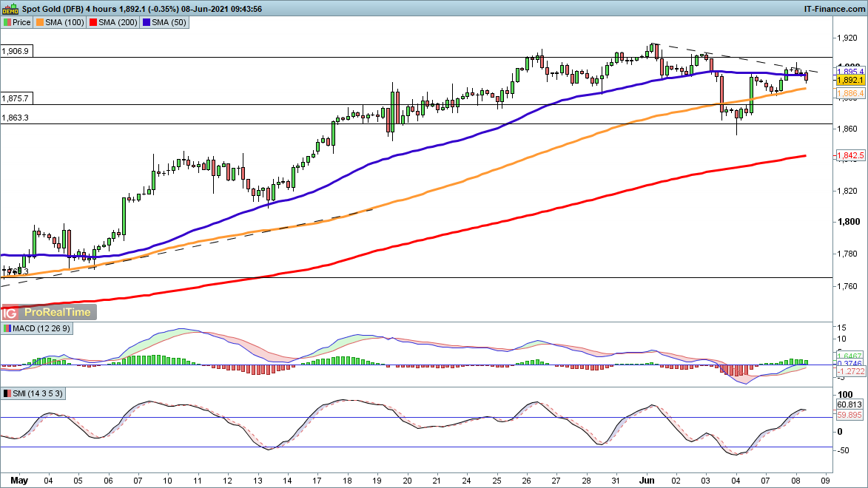Click the orange SMA (100) color swatch
Viewport: 868px width, 488px height.
coord(40,23)
